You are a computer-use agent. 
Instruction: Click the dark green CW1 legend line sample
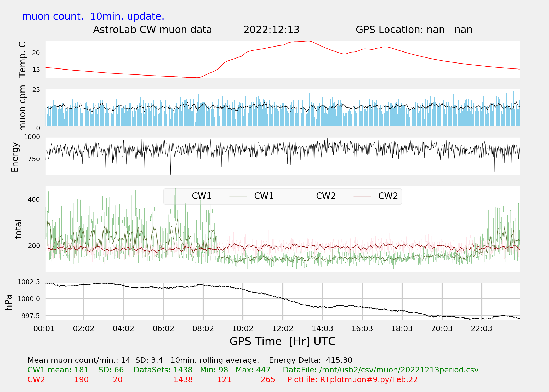coord(238,196)
